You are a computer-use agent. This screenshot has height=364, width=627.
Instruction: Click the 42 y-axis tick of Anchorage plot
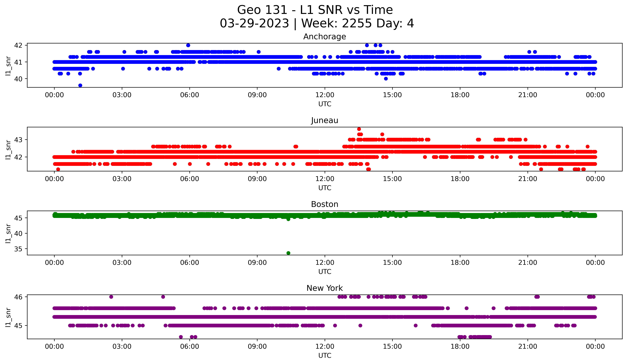pyautogui.click(x=18, y=45)
